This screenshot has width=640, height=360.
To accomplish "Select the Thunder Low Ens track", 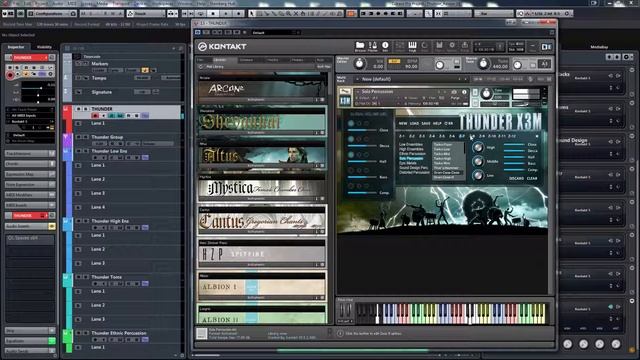I will [109, 151].
